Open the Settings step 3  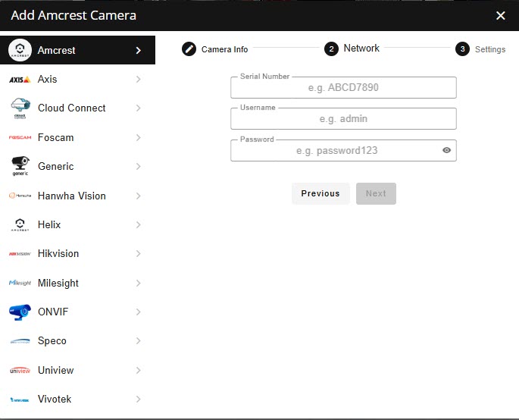click(x=480, y=49)
